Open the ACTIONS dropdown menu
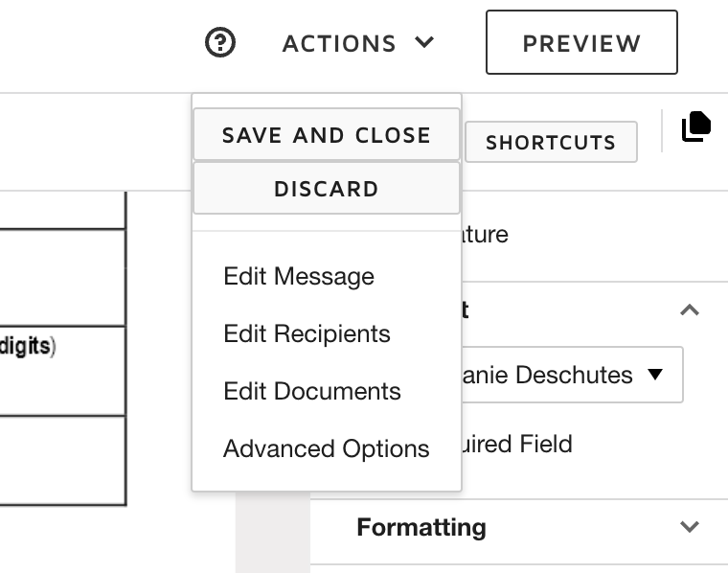Viewport: 728px width, 573px height. point(357,43)
